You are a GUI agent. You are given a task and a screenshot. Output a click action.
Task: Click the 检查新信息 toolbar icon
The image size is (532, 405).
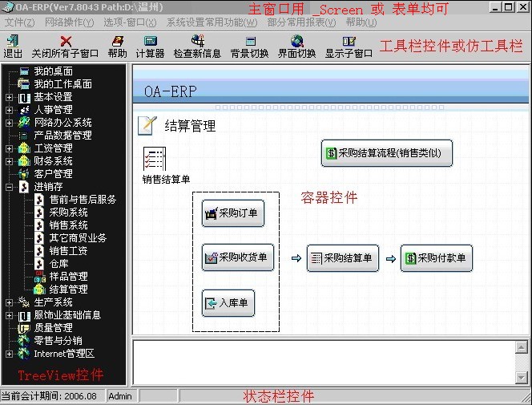[x=197, y=41]
